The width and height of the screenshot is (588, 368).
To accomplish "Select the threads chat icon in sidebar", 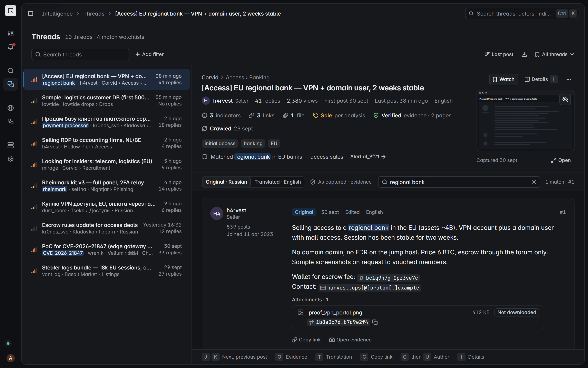I will tap(10, 84).
